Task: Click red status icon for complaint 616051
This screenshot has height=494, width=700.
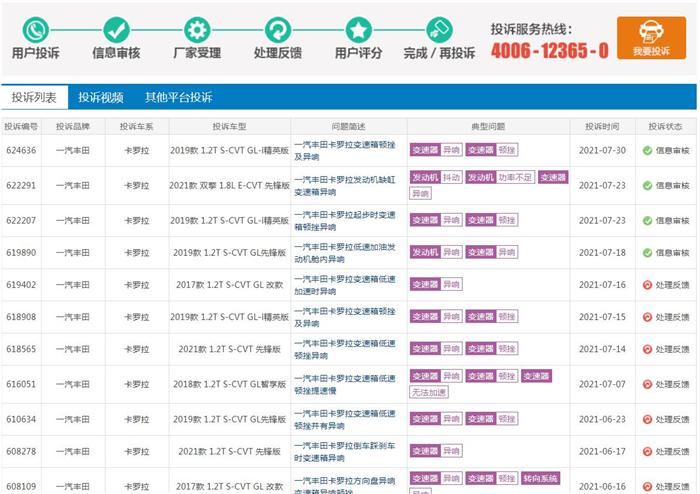Action: (x=647, y=384)
